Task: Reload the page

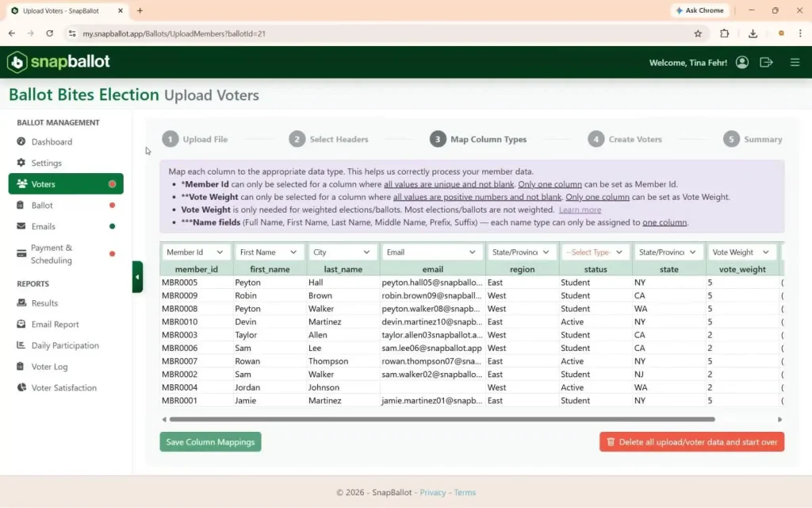Action: [50, 33]
